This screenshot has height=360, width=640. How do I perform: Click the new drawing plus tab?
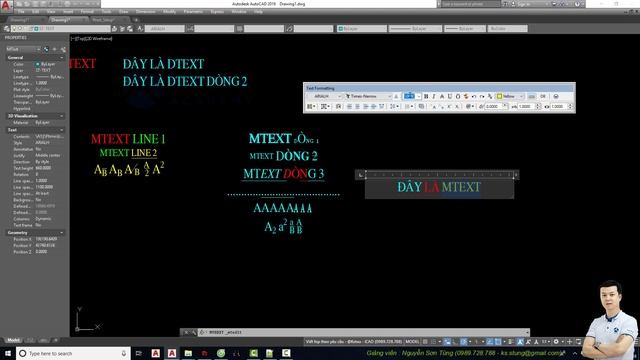[136, 20]
